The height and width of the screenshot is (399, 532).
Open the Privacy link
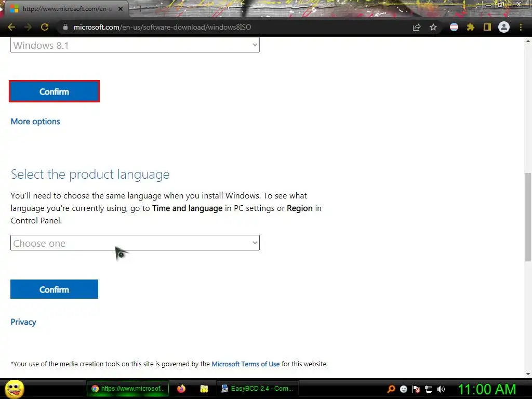23,322
